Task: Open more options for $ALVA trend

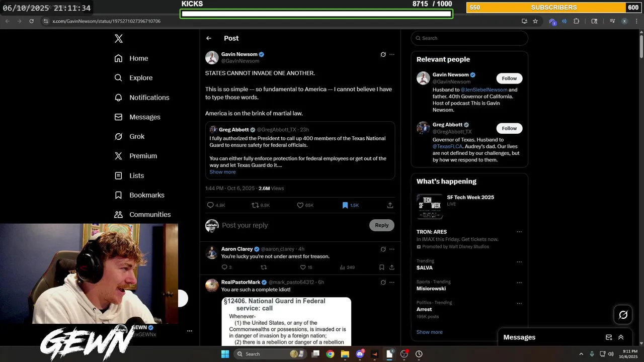Action: pos(519,262)
